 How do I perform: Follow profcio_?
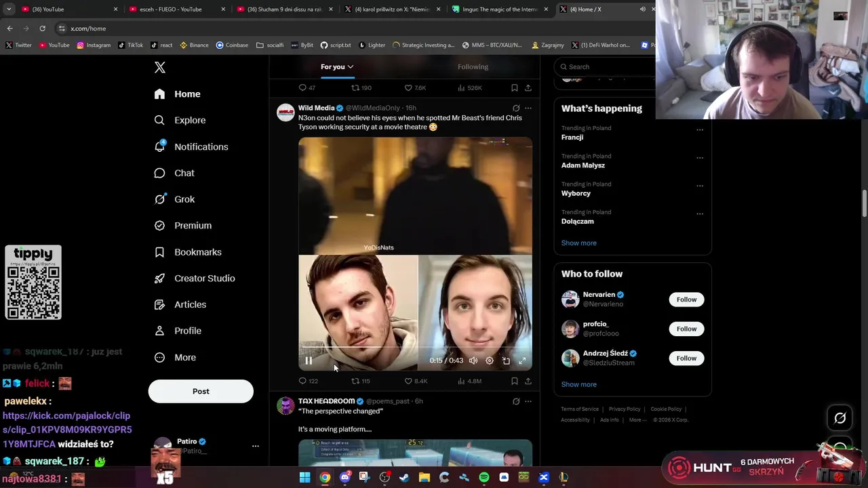[686, 329]
